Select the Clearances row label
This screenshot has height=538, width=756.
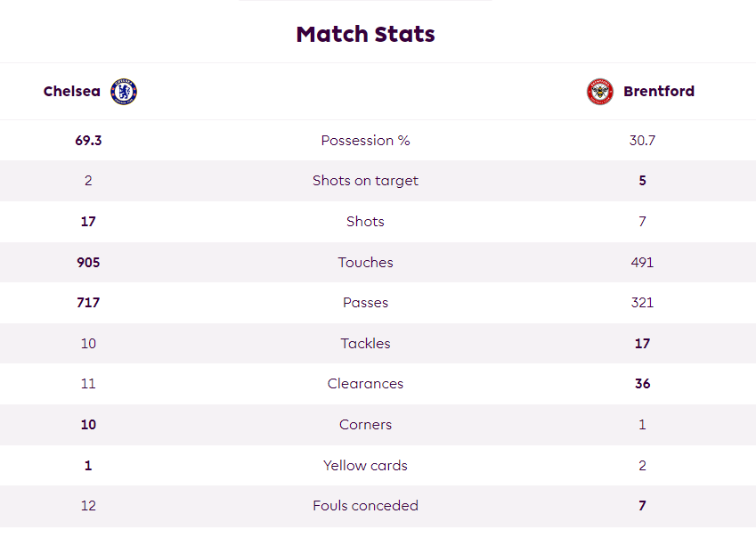click(365, 383)
